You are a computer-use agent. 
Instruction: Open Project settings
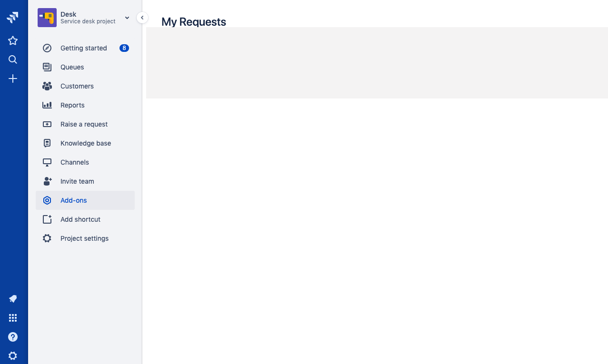point(84,238)
